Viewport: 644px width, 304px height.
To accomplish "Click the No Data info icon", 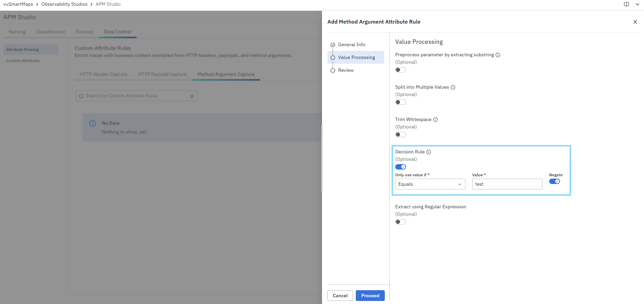I will pyautogui.click(x=92, y=123).
